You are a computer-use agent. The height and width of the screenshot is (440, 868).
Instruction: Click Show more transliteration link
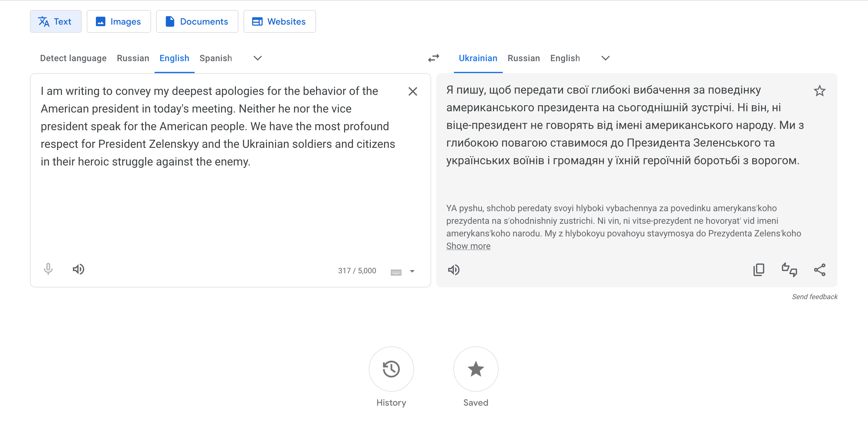tap(468, 246)
